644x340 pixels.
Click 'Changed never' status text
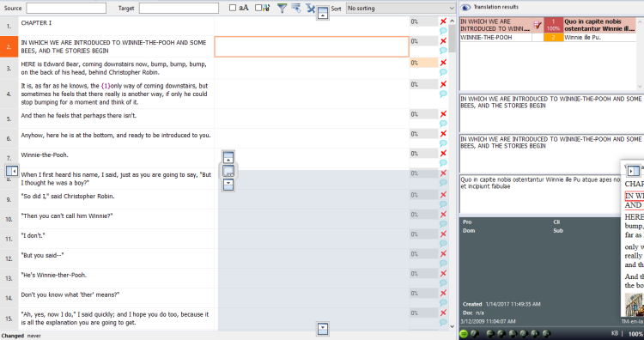21,336
